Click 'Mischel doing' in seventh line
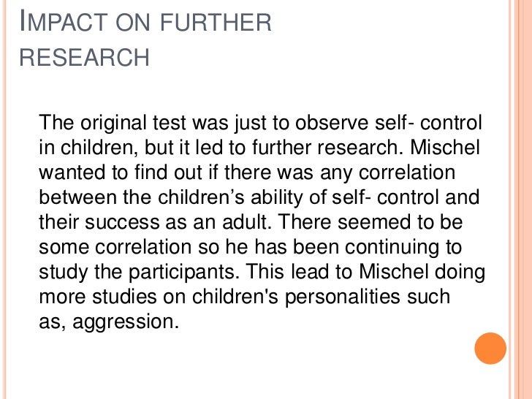Viewport: 532px width, 399px height. pos(422,273)
